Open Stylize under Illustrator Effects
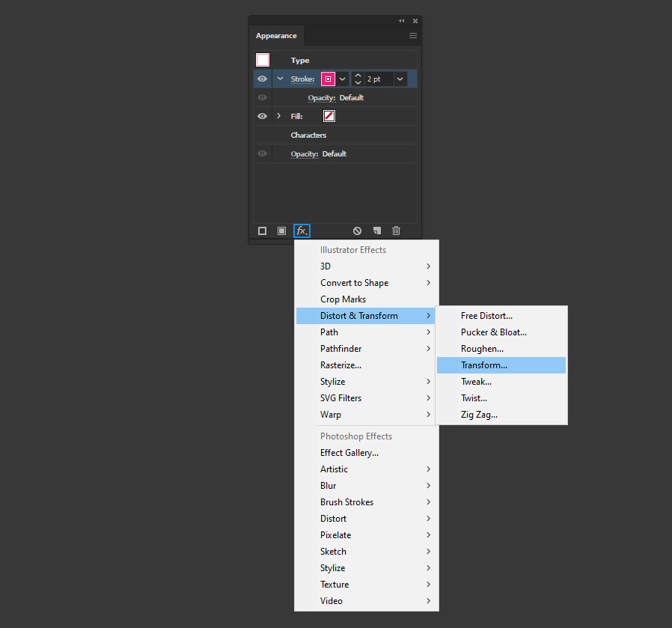672x628 pixels. click(x=366, y=382)
